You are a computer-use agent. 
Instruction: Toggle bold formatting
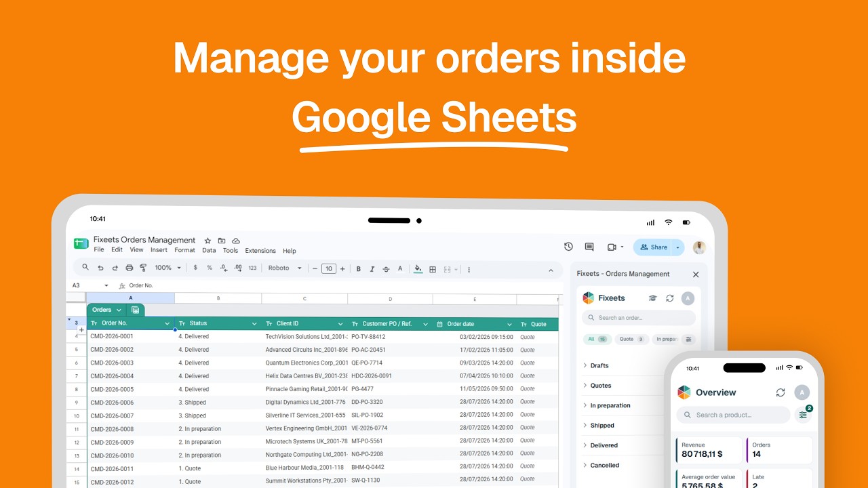point(358,269)
